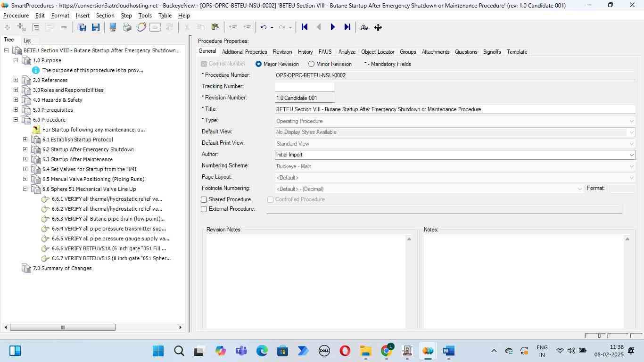The height and width of the screenshot is (362, 644).
Task: Click the Paste clipboard icon
Action: [x=215, y=27]
